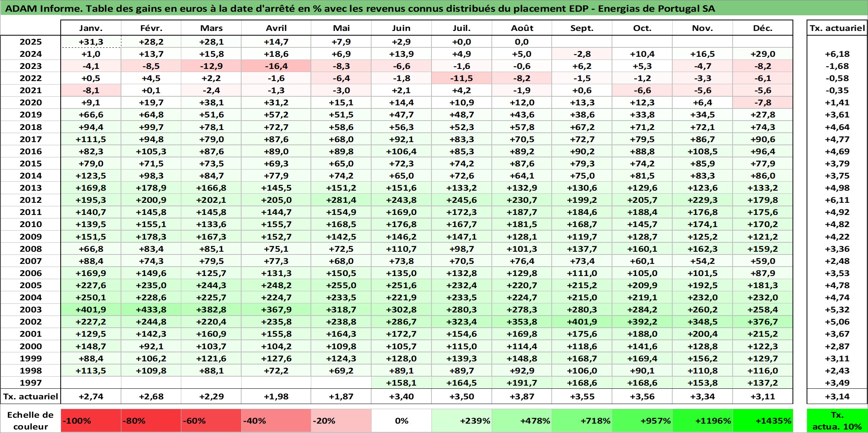Click the '+3,14' overall Tx. actuariel total
Image resolution: width=868 pixels, height=433 pixels.
[837, 396]
